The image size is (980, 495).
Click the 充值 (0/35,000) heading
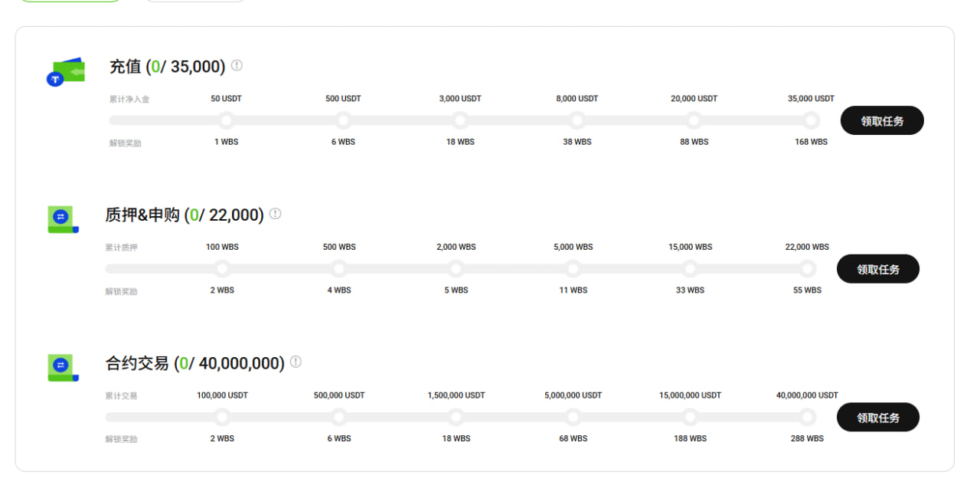pos(167,67)
